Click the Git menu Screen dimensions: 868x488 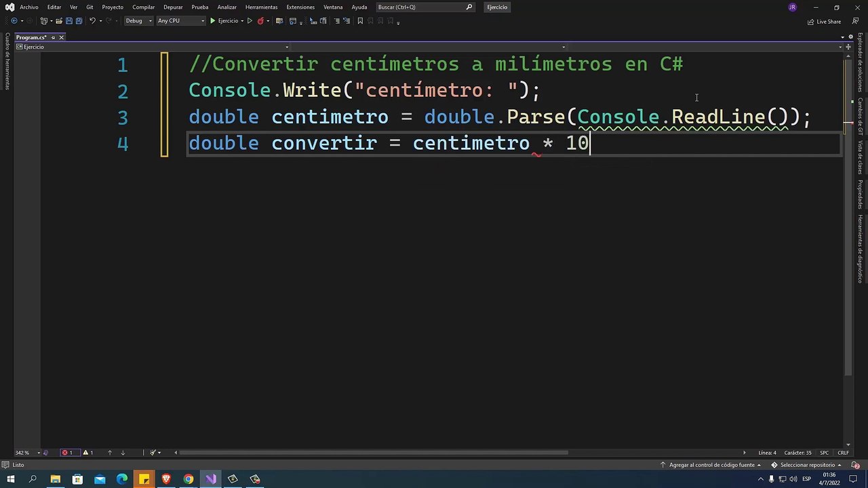[90, 7]
